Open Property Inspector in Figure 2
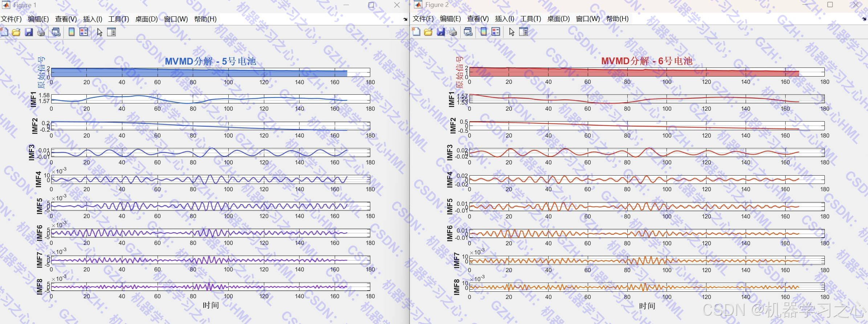This screenshot has width=868, height=324. tap(523, 32)
